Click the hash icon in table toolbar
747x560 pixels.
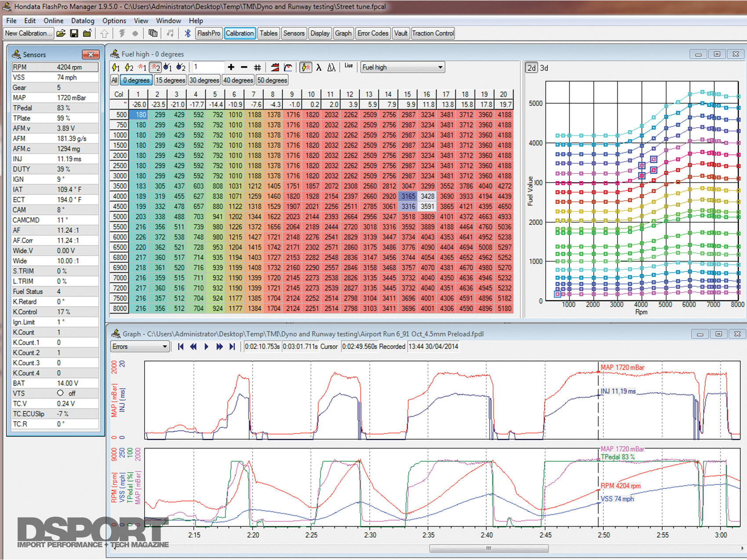click(257, 67)
